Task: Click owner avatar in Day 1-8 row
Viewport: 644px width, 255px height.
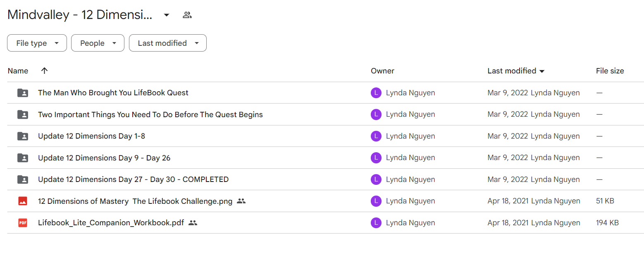Action: pos(376,136)
